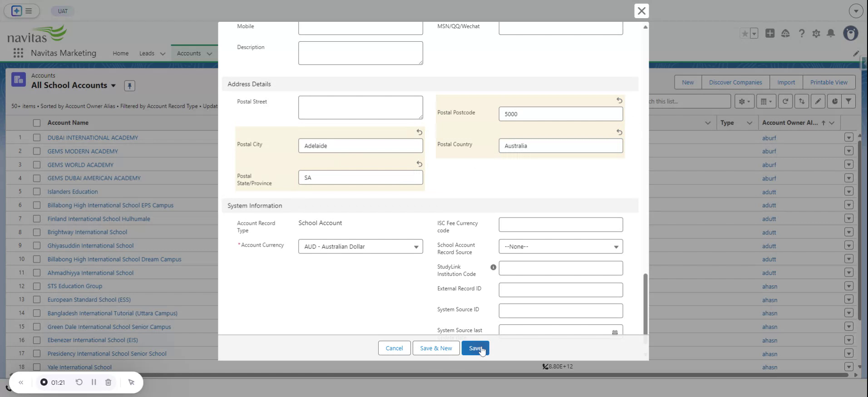Close the dialog with the X button
Screen dimensions: 868x397
[x=641, y=11]
